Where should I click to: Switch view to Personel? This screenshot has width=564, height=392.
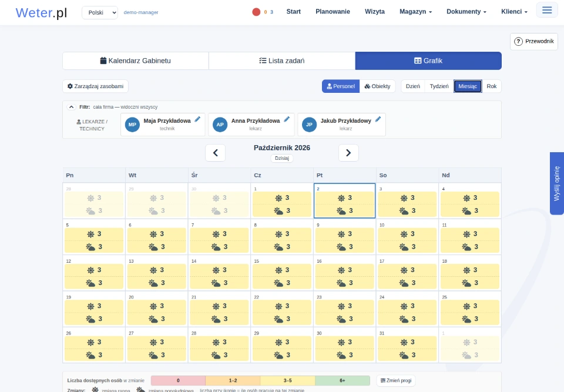(341, 86)
